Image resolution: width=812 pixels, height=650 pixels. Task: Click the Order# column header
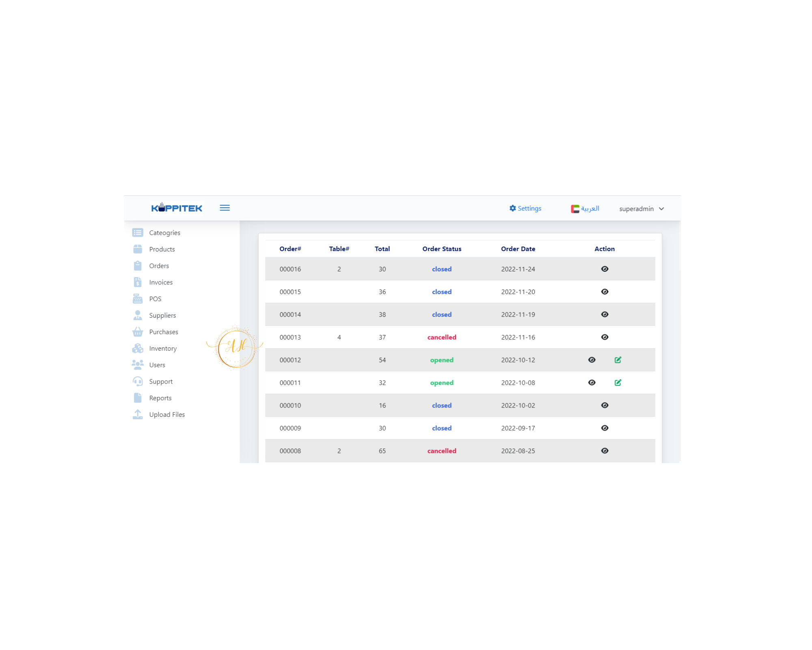click(x=290, y=249)
